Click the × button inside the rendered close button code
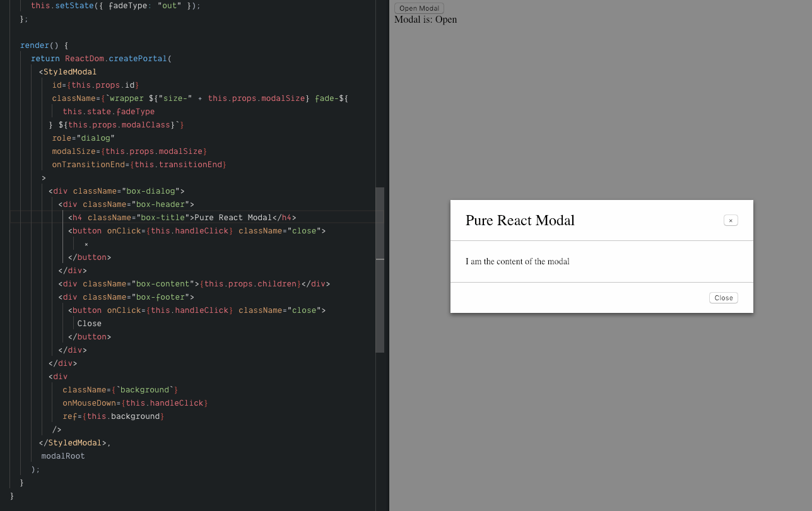Viewport: 812px width, 511px height. click(x=86, y=244)
